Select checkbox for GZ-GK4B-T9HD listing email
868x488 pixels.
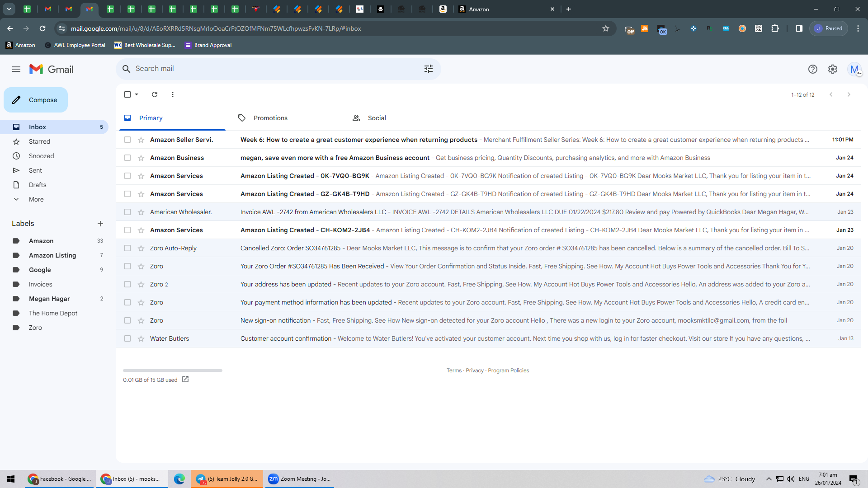pos(127,194)
